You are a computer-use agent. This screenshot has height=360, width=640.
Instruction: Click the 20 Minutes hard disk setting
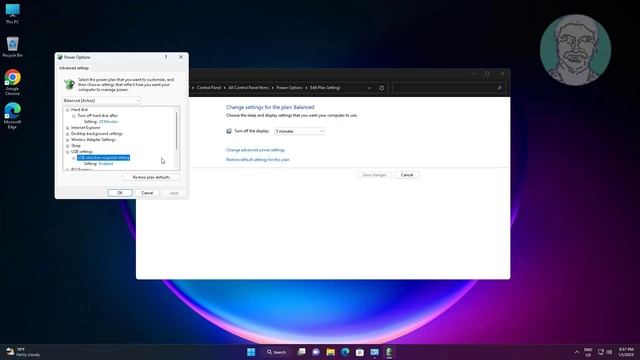109,122
